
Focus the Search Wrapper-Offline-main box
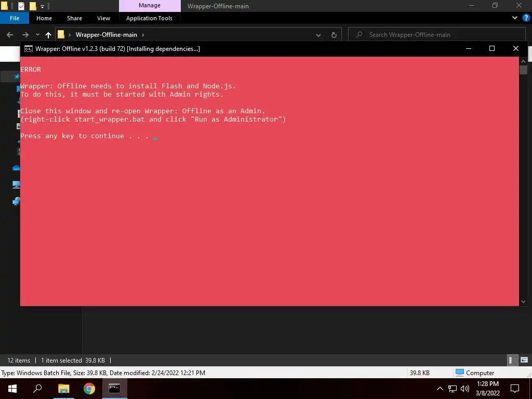coord(437,35)
